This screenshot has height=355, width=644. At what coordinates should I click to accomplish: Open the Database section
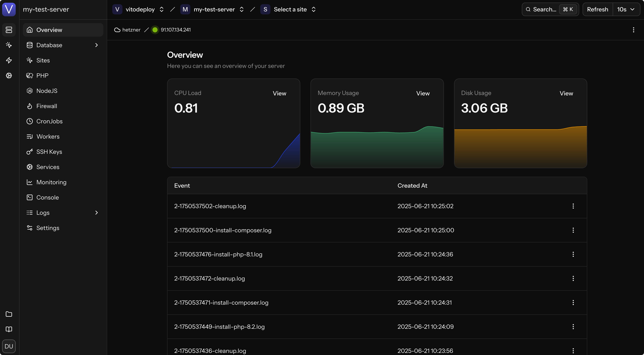pyautogui.click(x=63, y=45)
